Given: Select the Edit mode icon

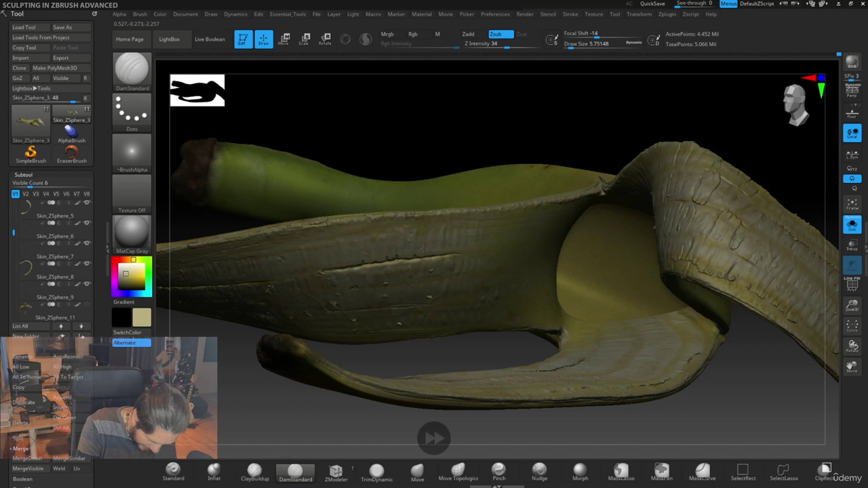Looking at the screenshot, I should point(243,39).
